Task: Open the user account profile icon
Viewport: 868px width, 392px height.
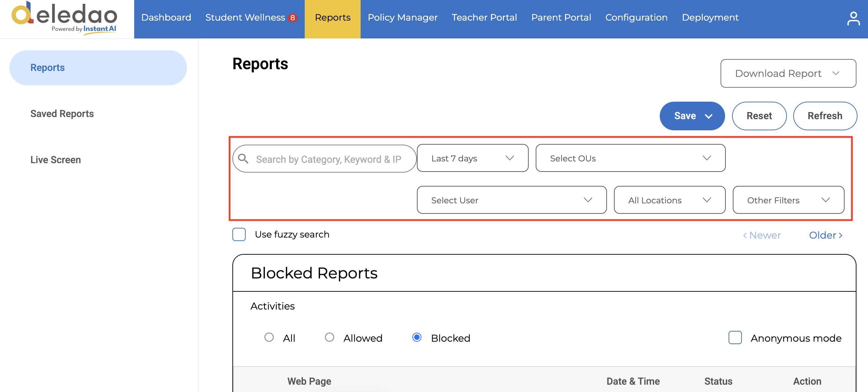Action: pyautogui.click(x=853, y=19)
